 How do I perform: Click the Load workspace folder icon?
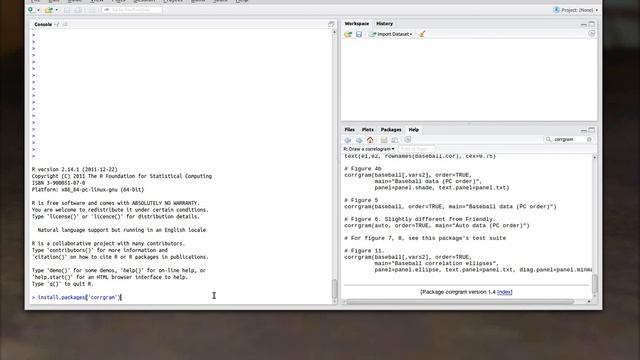[348, 34]
